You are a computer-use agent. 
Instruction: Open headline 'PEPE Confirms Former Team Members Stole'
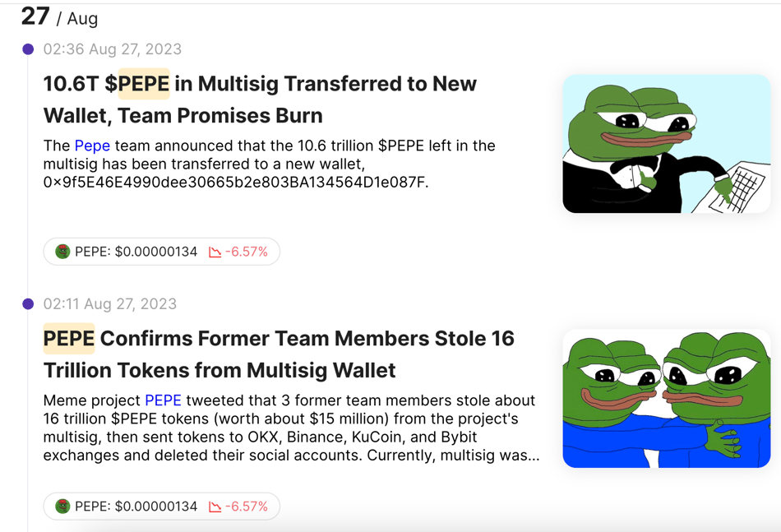pos(279,354)
